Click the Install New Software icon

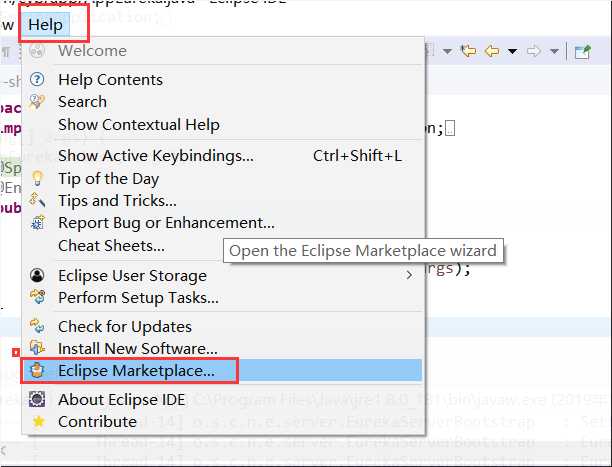coord(38,348)
